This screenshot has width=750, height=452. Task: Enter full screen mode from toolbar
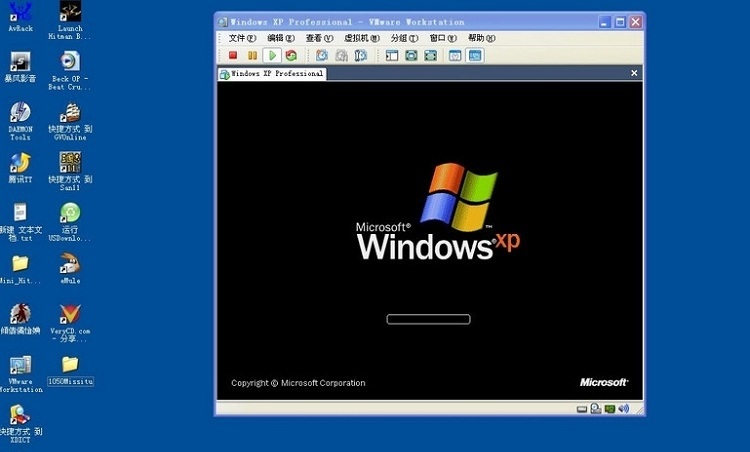point(411,56)
